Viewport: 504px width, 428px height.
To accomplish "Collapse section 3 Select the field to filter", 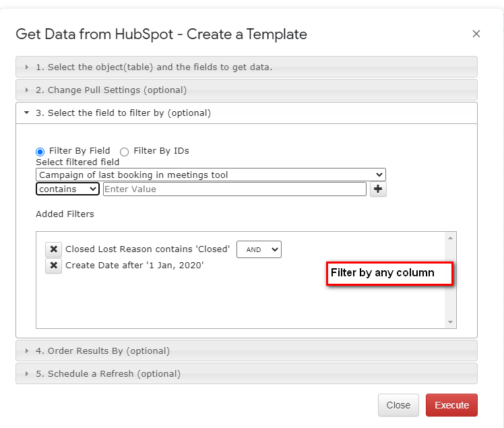I will pos(247,113).
